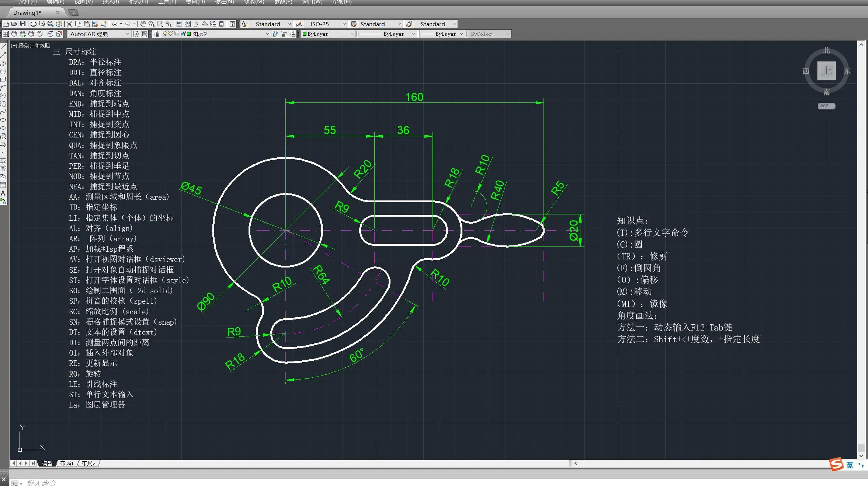868x486 pixels.
Task: Click ViewCube 南 direction
Action: [x=827, y=92]
